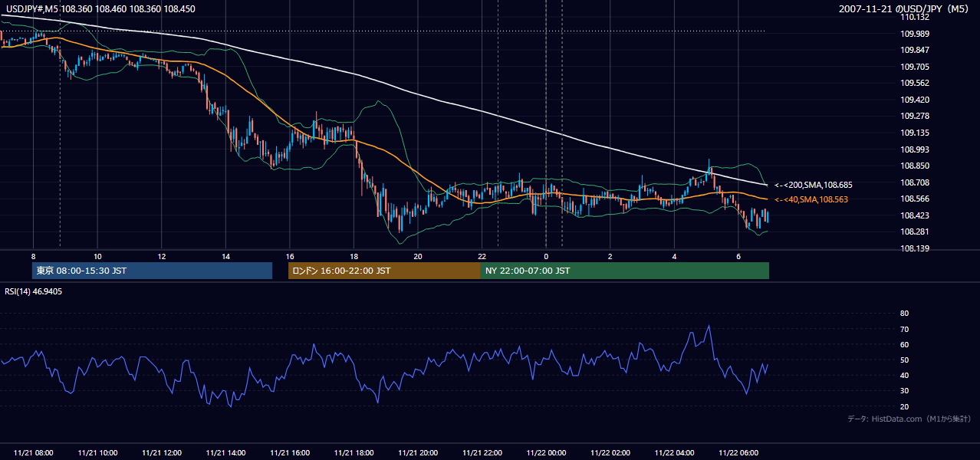Click hour 12 on the price chart axis
980x460 pixels.
[162, 255]
